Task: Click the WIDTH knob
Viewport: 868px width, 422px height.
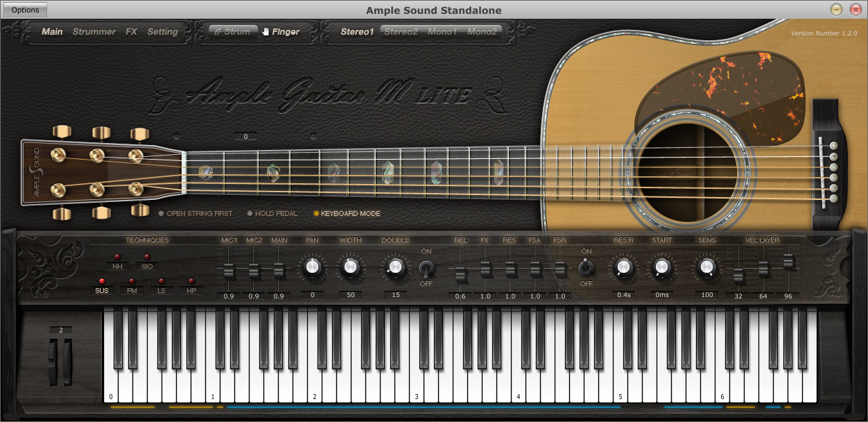Action: [351, 267]
